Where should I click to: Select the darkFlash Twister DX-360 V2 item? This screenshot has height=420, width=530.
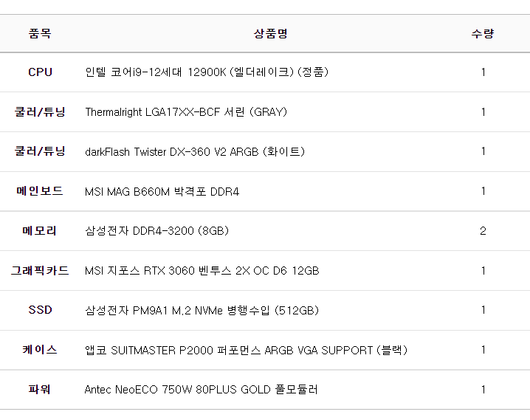[x=195, y=151]
